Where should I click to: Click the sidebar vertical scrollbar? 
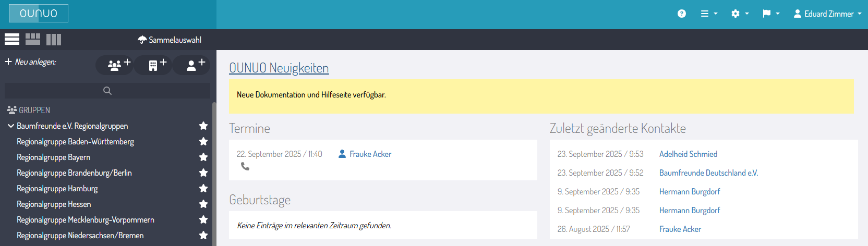pyautogui.click(x=214, y=174)
